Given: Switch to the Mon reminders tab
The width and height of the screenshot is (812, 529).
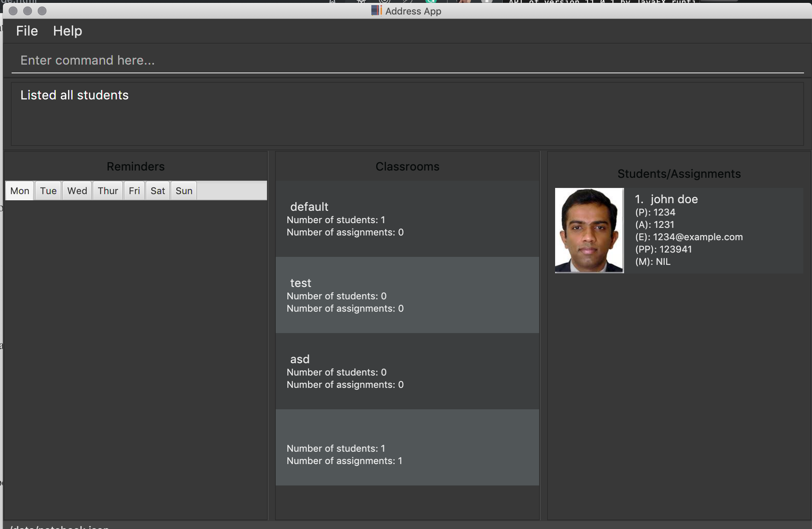Looking at the screenshot, I should tap(20, 191).
